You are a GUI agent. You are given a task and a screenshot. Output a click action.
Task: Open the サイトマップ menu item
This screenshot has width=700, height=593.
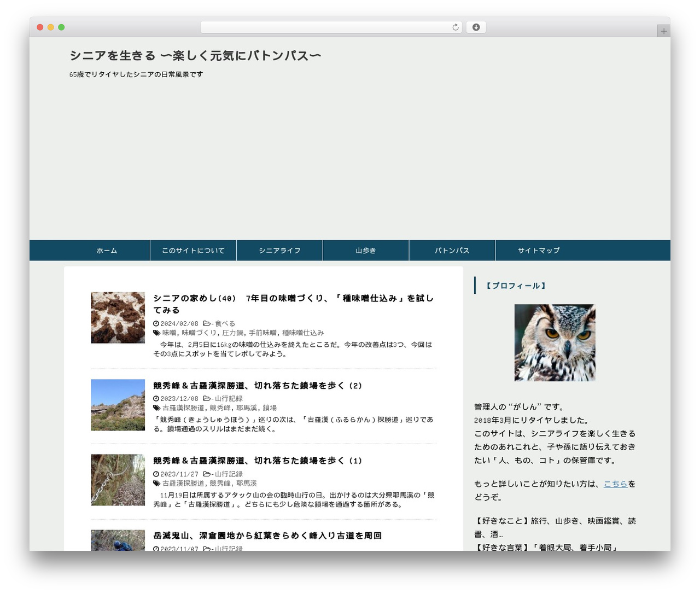pyautogui.click(x=539, y=251)
